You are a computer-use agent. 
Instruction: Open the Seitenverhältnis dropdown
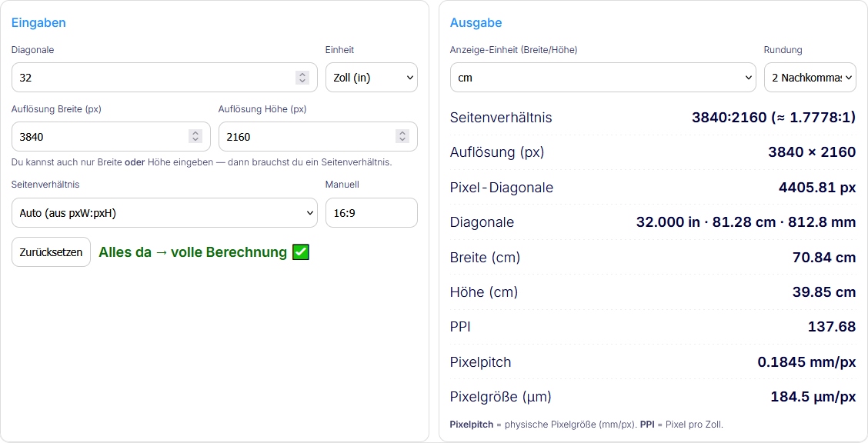[164, 212]
